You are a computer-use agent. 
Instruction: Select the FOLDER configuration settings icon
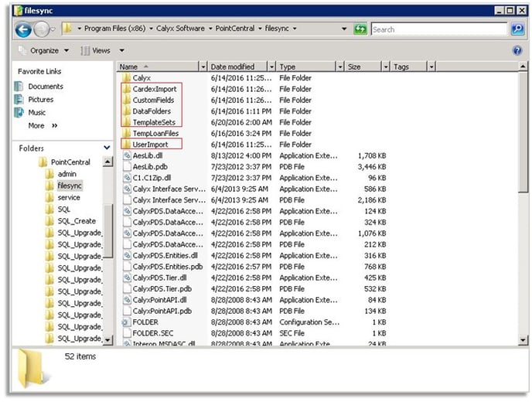pyautogui.click(x=127, y=322)
